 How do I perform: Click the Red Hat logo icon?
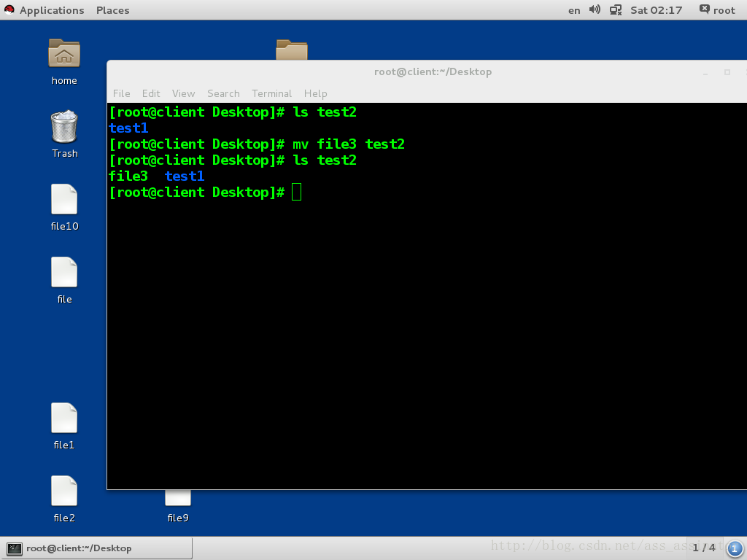pyautogui.click(x=9, y=10)
